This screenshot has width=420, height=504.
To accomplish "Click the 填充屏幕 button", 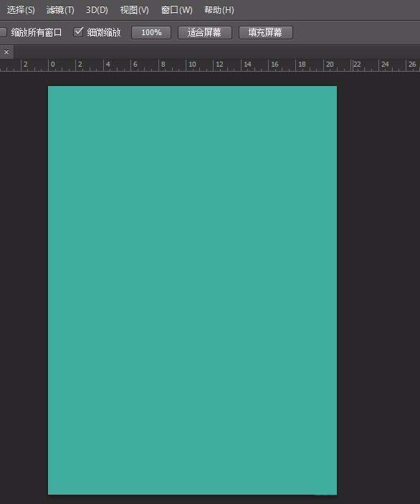I will (x=265, y=32).
